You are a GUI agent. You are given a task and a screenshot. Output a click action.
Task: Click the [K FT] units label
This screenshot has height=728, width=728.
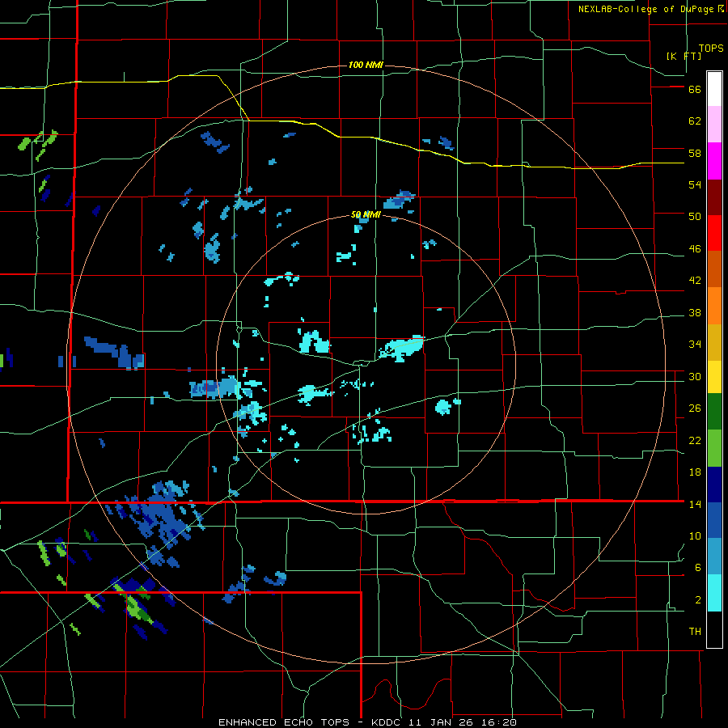click(684, 56)
